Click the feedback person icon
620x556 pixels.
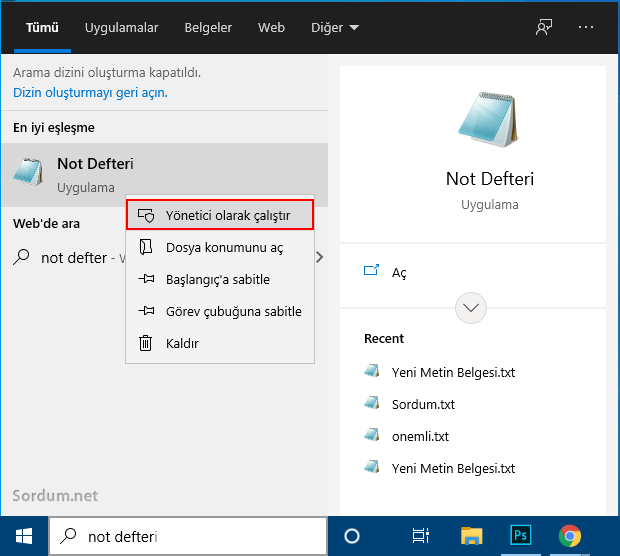[544, 27]
